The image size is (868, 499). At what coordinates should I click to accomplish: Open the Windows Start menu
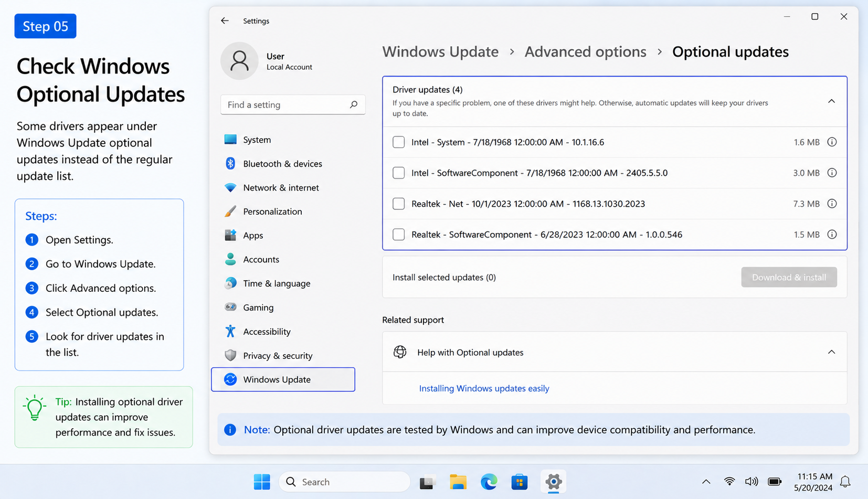click(262, 482)
